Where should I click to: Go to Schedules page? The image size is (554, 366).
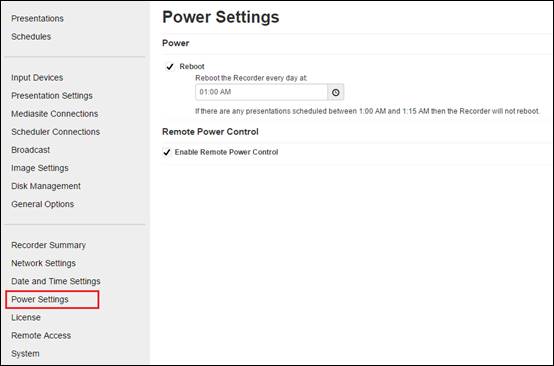(x=31, y=36)
